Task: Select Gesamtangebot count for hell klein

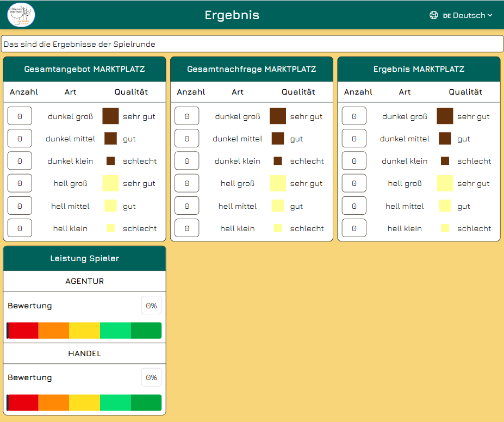Action: coord(20,228)
